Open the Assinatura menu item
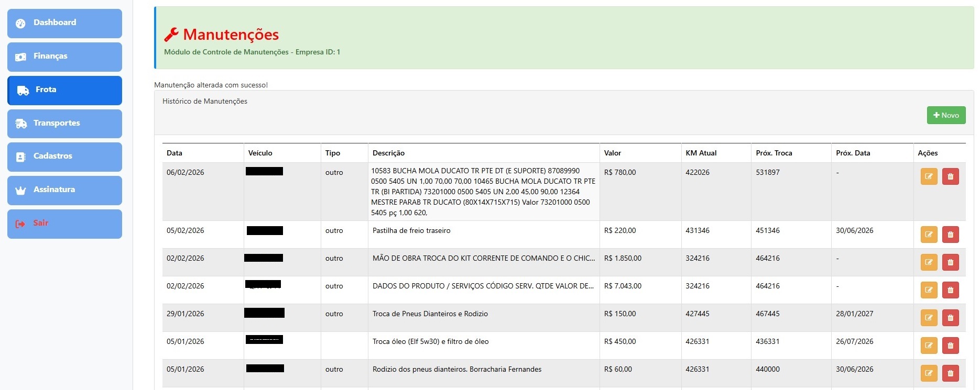 pyautogui.click(x=64, y=190)
